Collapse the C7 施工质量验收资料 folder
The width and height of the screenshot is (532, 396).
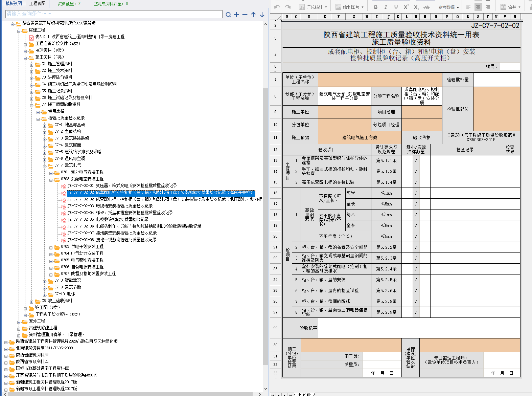coord(32,105)
